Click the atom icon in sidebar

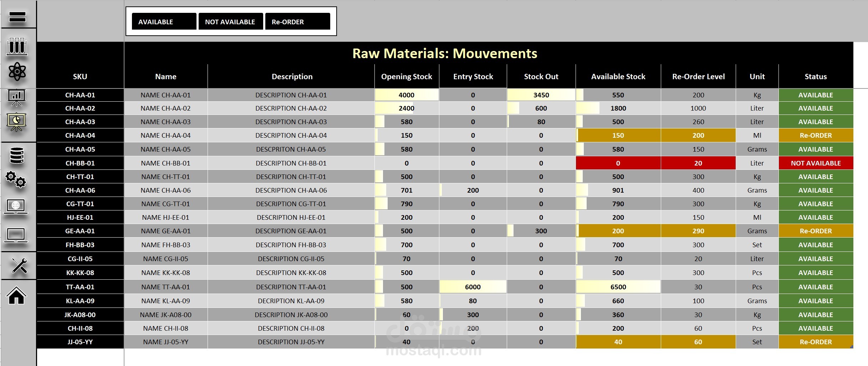pyautogui.click(x=17, y=72)
